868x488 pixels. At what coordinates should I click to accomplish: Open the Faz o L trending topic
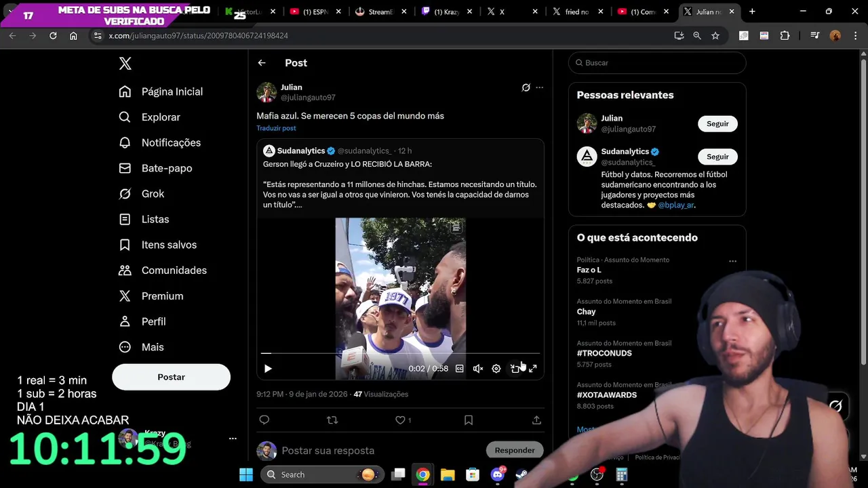(x=589, y=270)
